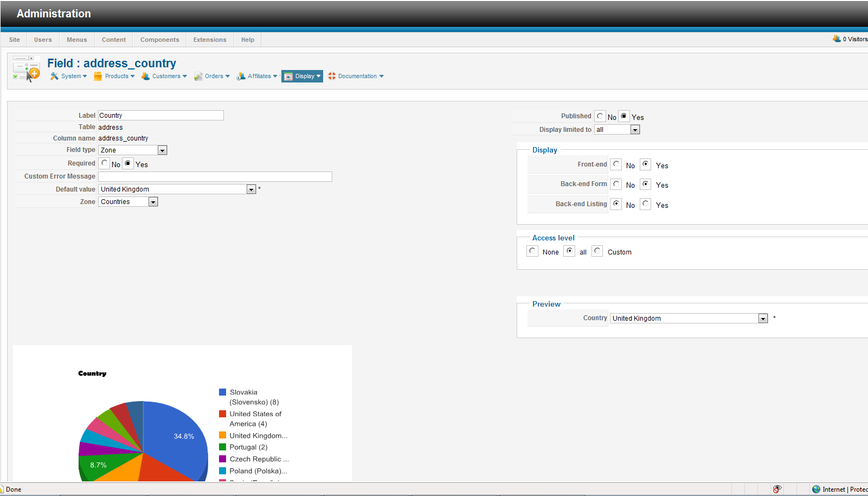Click the blocked content icon in status bar
Image resolution: width=868 pixels, height=496 pixels.
tap(777, 489)
